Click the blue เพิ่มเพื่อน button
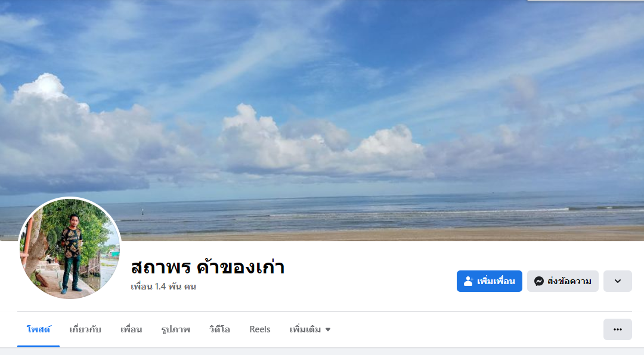Screen dimensions: 644x355 [x=489, y=281]
